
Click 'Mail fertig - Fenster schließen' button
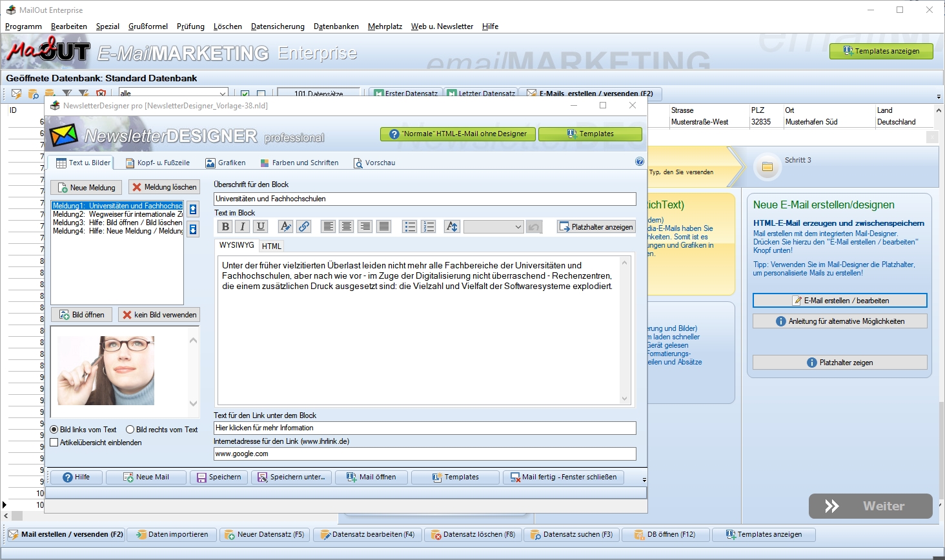tap(564, 477)
